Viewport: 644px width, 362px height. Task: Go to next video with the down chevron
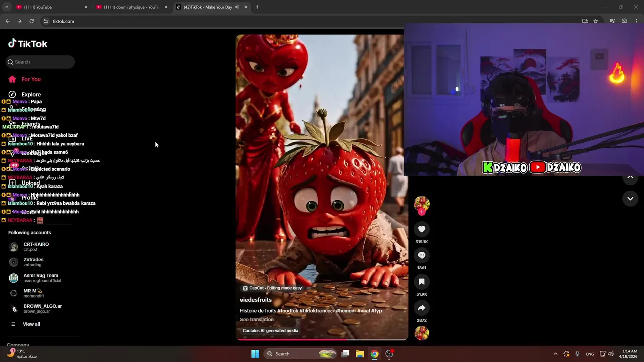630,199
